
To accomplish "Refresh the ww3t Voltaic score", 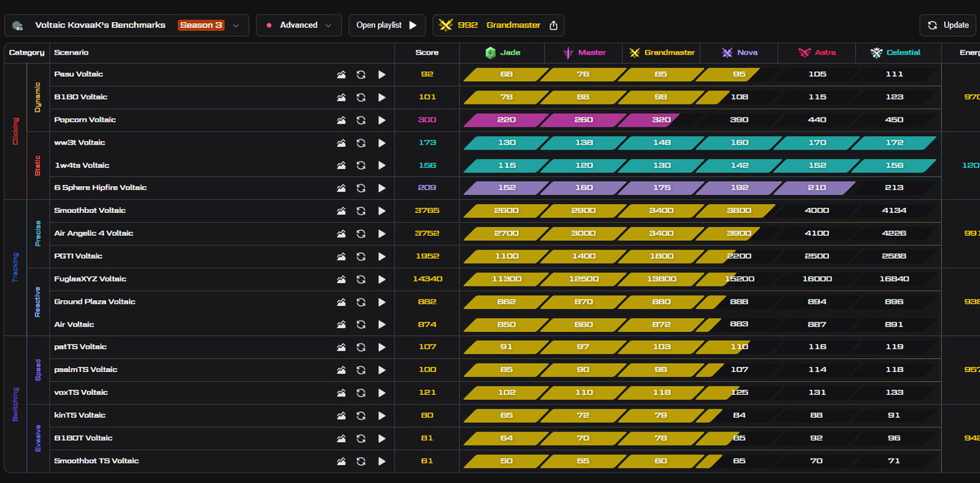I will tap(361, 143).
